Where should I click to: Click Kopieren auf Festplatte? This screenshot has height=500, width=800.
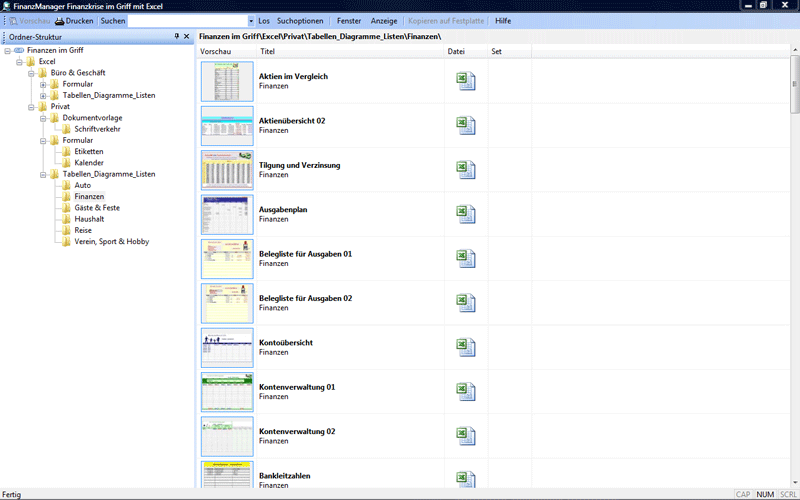pos(446,21)
